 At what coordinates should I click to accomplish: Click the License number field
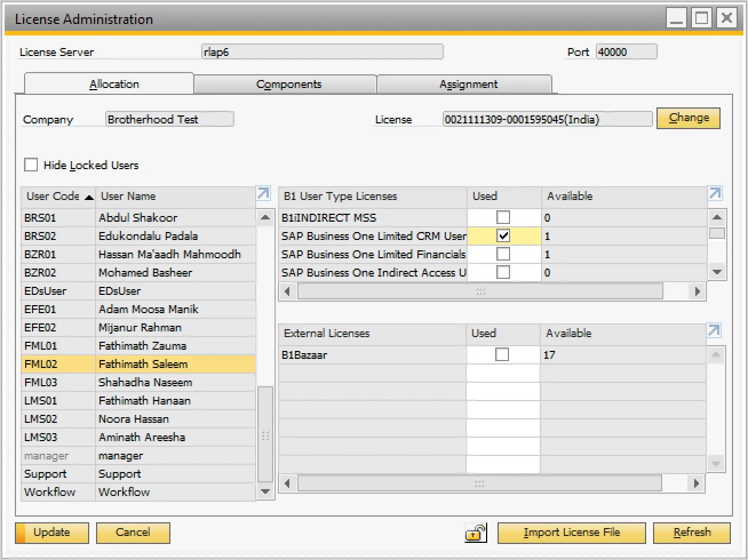[547, 119]
